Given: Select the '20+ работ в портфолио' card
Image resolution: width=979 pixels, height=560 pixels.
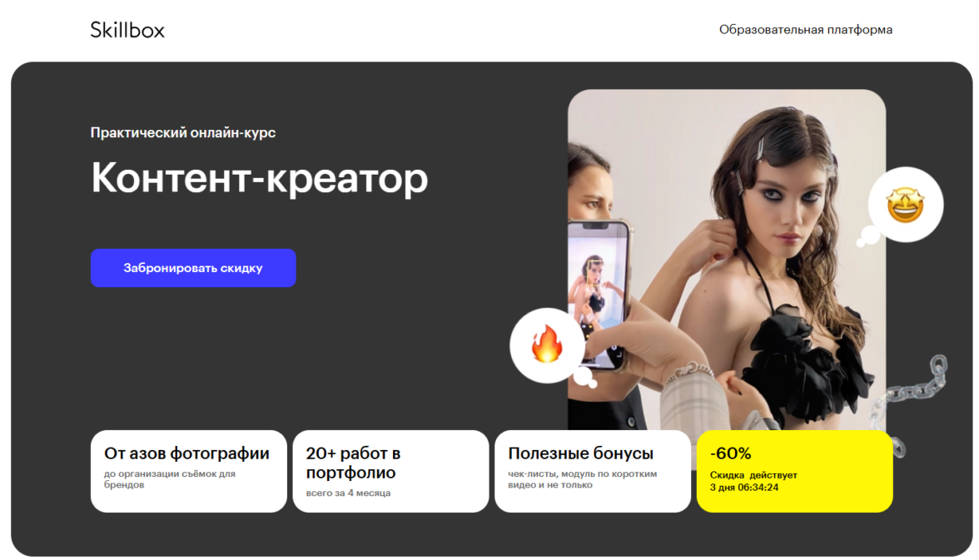Looking at the screenshot, I should [x=391, y=471].
